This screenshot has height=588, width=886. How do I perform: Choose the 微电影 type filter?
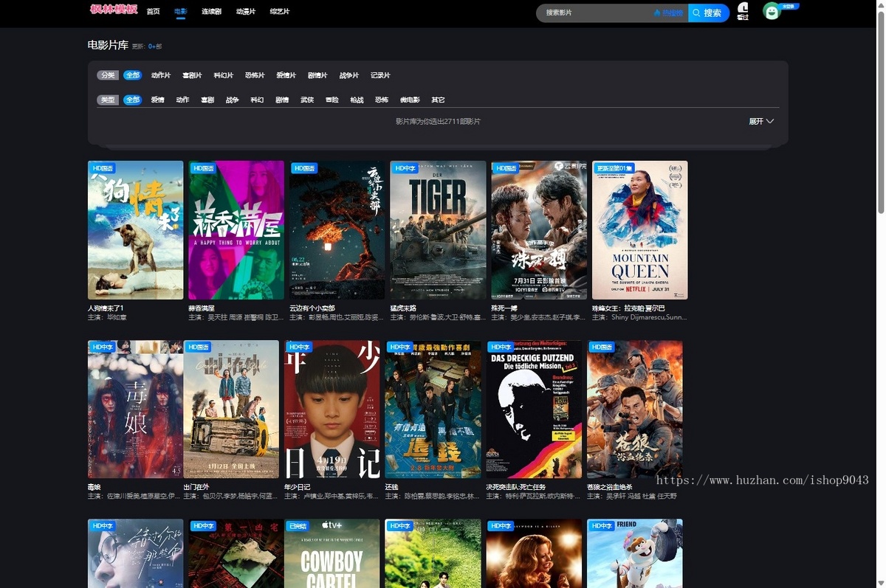tap(410, 100)
